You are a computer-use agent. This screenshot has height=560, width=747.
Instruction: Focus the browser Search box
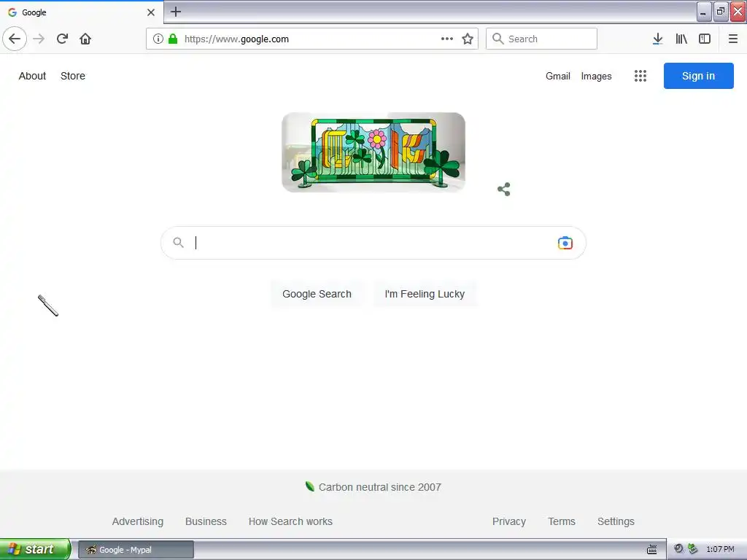pos(541,39)
